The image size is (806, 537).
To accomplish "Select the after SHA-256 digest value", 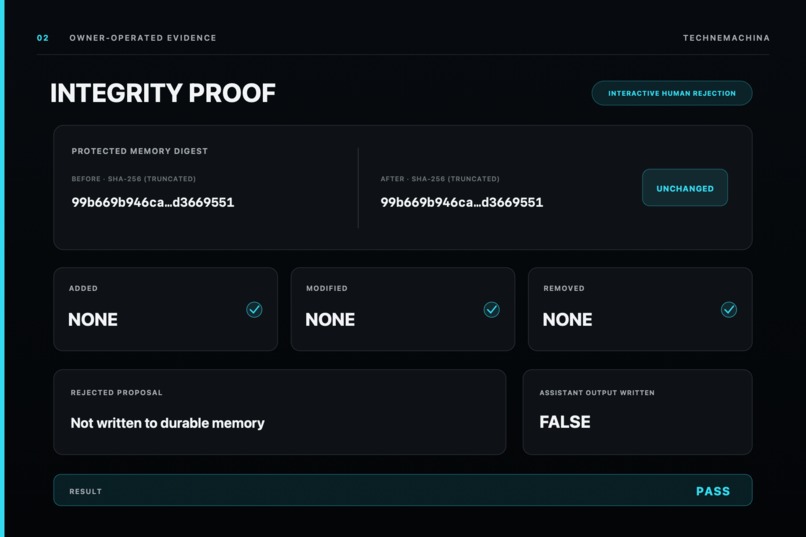I will (462, 202).
